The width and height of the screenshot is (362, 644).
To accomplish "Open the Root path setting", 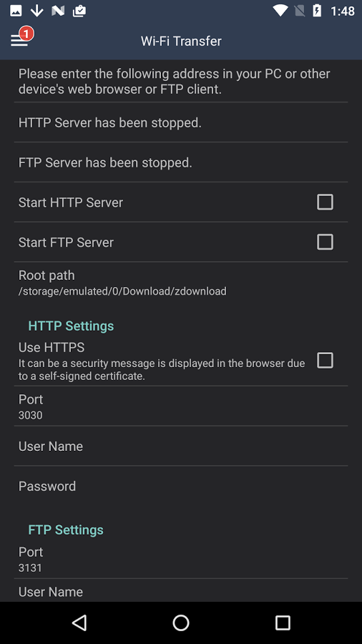I will click(181, 283).
